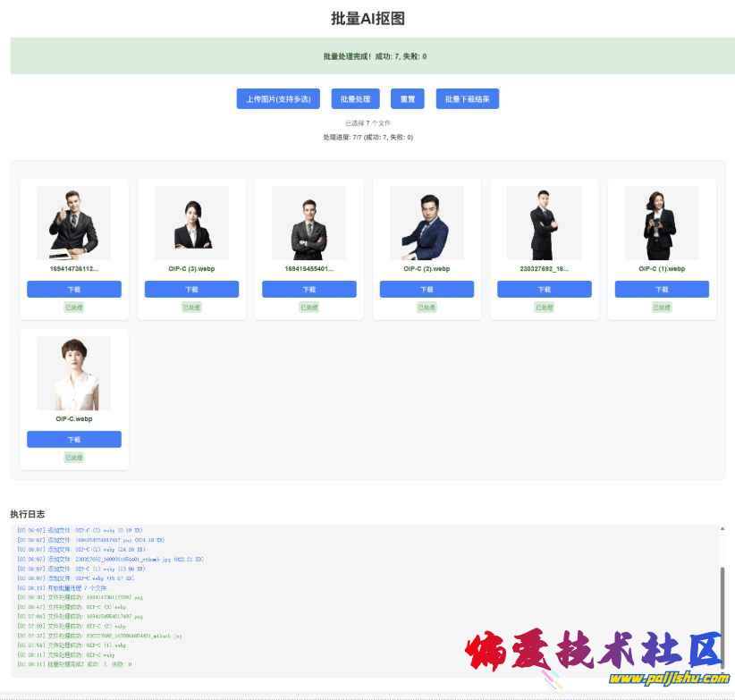Click the 169415455401... man thumbnail
Screen dimensions: 735x700
(309, 223)
